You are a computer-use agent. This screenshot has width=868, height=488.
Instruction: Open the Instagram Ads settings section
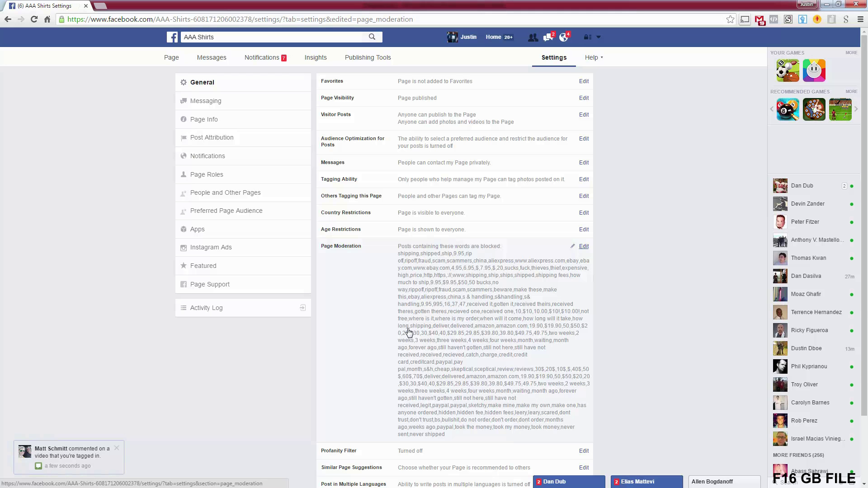coord(211,247)
